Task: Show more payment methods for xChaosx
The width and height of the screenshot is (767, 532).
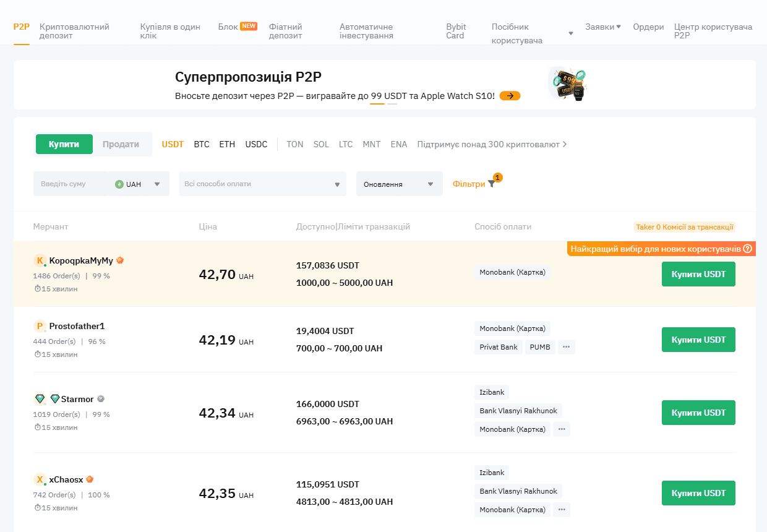Action: point(562,509)
